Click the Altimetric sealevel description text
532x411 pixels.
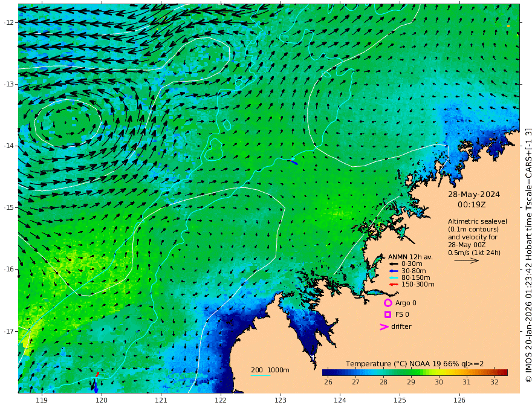[478, 237]
